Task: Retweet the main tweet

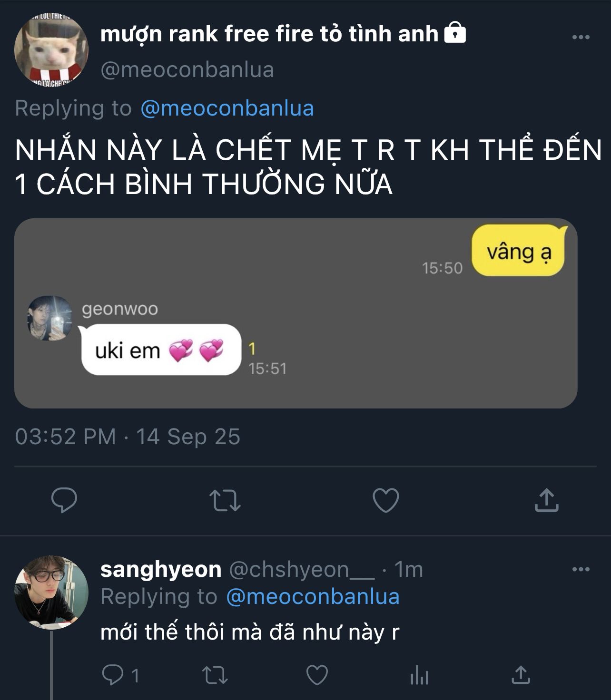Action: tap(225, 500)
